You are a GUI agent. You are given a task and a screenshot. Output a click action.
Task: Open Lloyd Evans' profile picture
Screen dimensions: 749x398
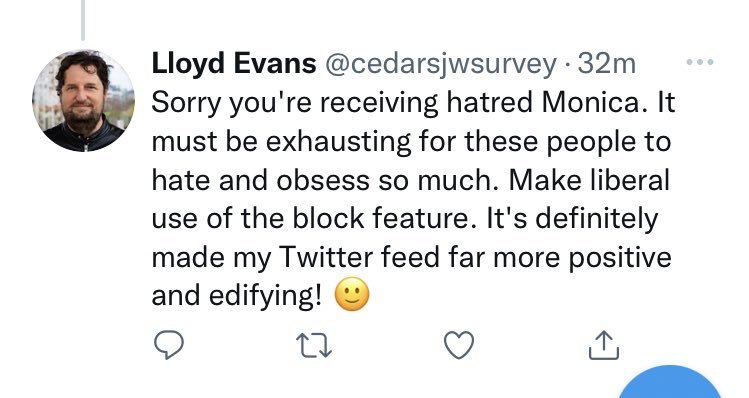click(83, 101)
